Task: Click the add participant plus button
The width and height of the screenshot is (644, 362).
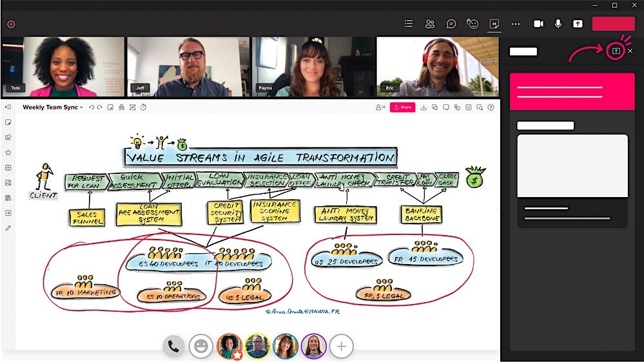Action: 341,347
